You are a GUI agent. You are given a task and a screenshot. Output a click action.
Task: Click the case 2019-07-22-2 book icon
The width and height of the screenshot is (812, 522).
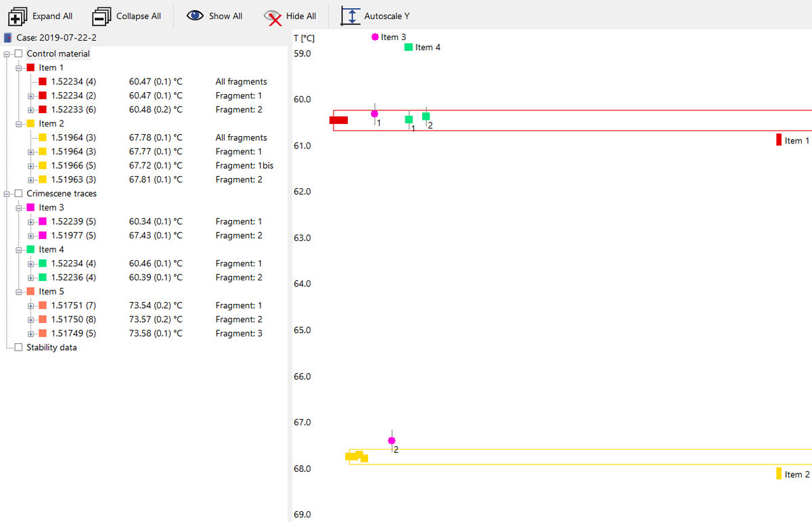8,38
